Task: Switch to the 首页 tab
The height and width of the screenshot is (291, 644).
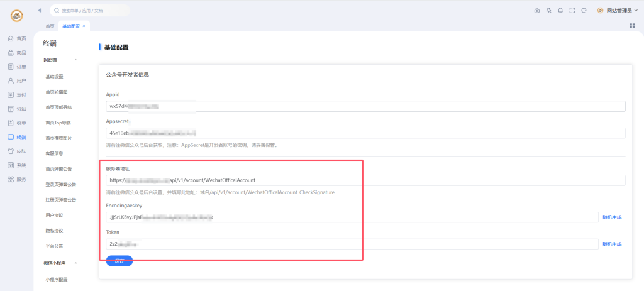Action: tap(50, 26)
